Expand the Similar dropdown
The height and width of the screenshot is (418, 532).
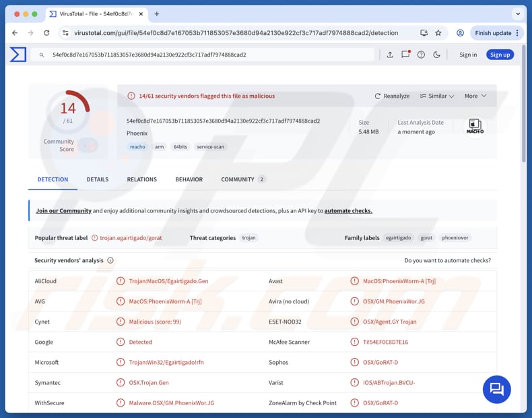[437, 96]
